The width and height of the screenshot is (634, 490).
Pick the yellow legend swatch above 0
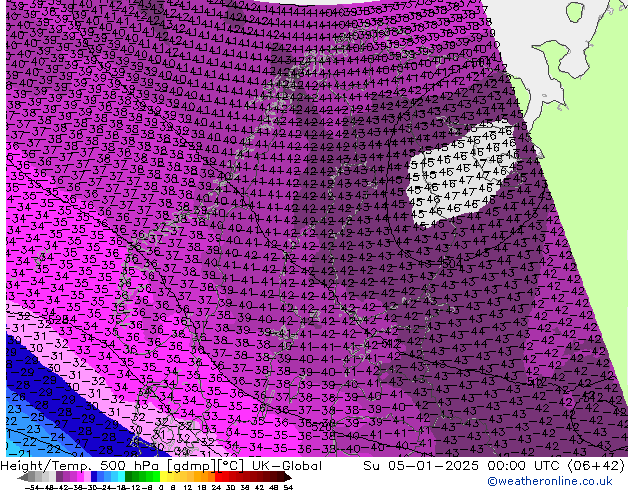tap(163, 478)
